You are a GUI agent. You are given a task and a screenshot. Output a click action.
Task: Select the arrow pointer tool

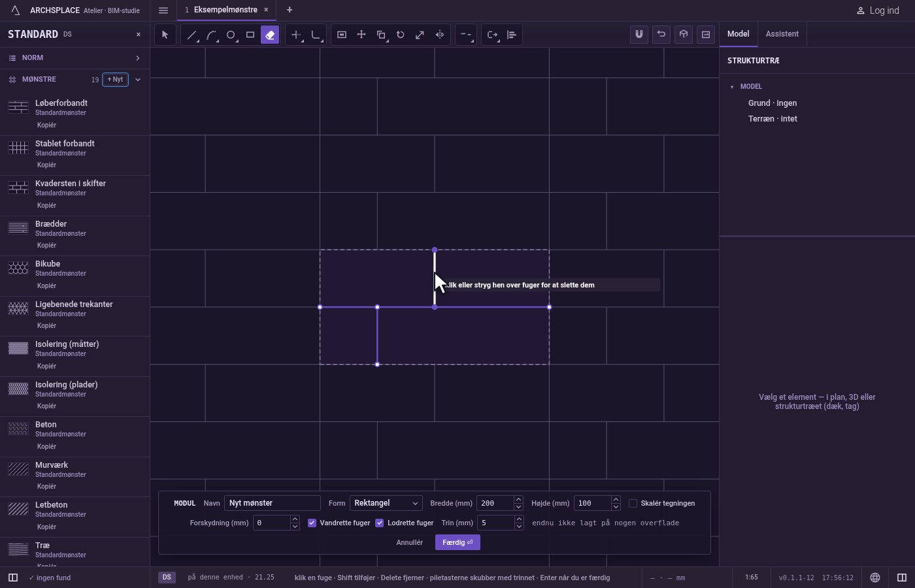165,35
